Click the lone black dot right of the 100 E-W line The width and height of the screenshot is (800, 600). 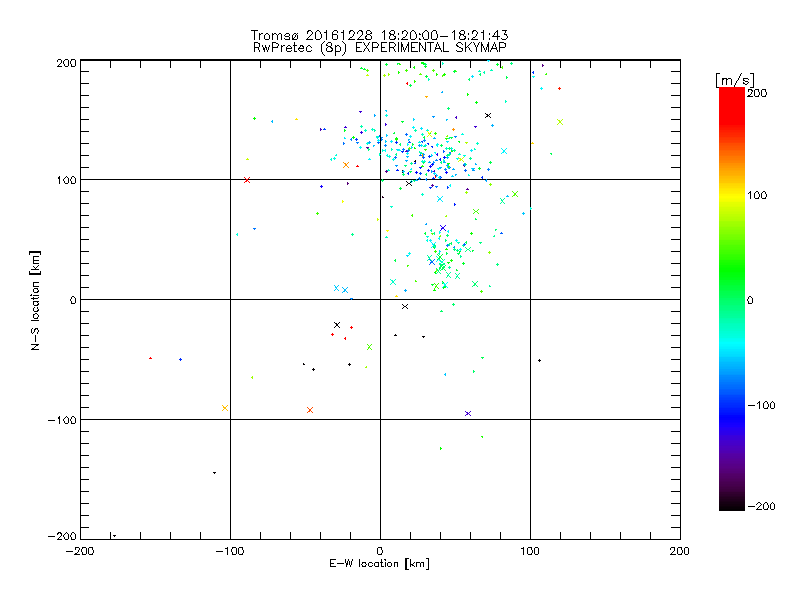[539, 361]
